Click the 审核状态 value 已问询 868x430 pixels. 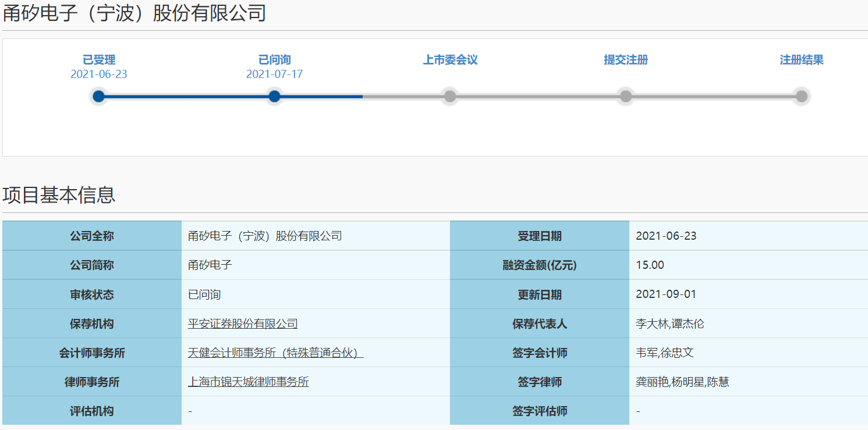click(x=204, y=294)
